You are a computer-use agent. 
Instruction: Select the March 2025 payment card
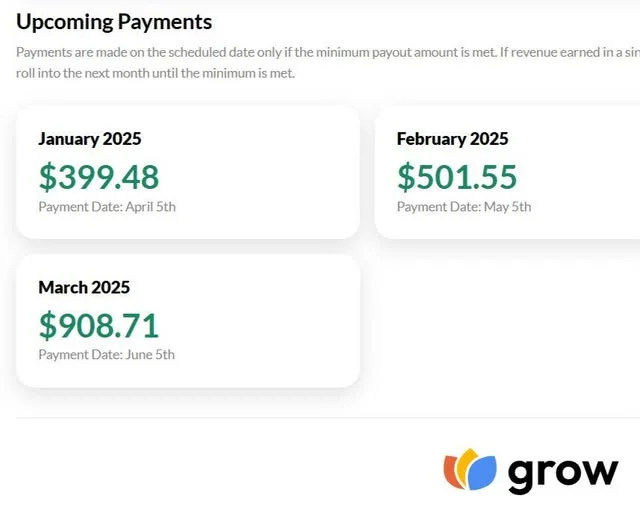point(188,321)
